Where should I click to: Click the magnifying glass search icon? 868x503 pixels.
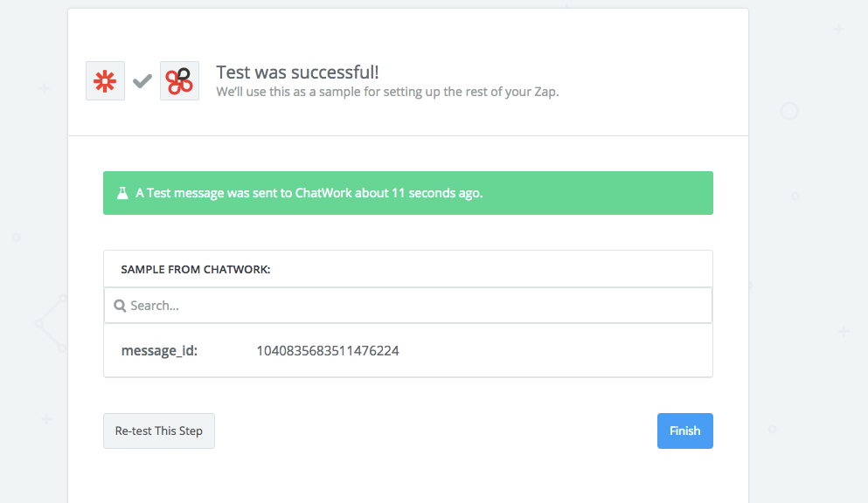pos(121,307)
